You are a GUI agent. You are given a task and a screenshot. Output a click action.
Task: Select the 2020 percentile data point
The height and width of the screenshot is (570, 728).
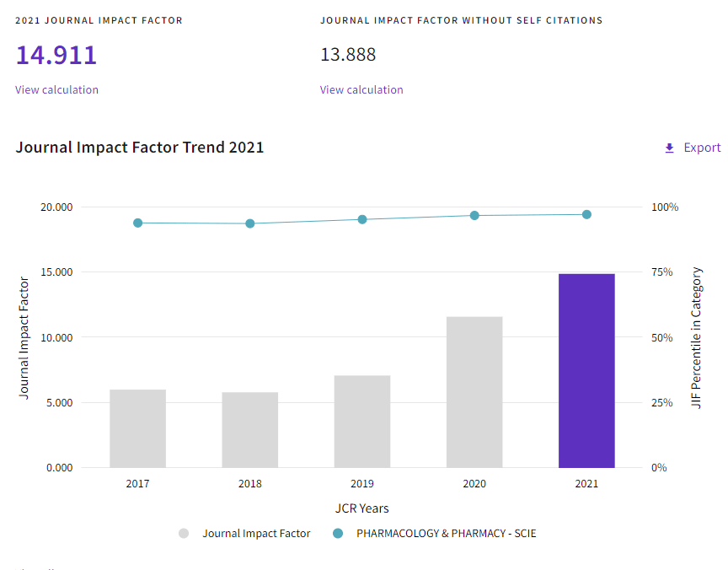click(x=474, y=216)
